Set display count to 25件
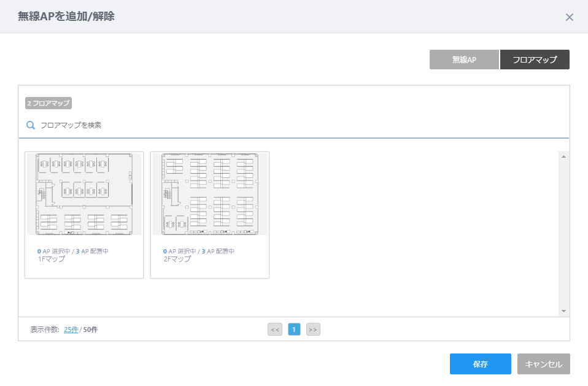588x386 pixels. pyautogui.click(x=71, y=330)
